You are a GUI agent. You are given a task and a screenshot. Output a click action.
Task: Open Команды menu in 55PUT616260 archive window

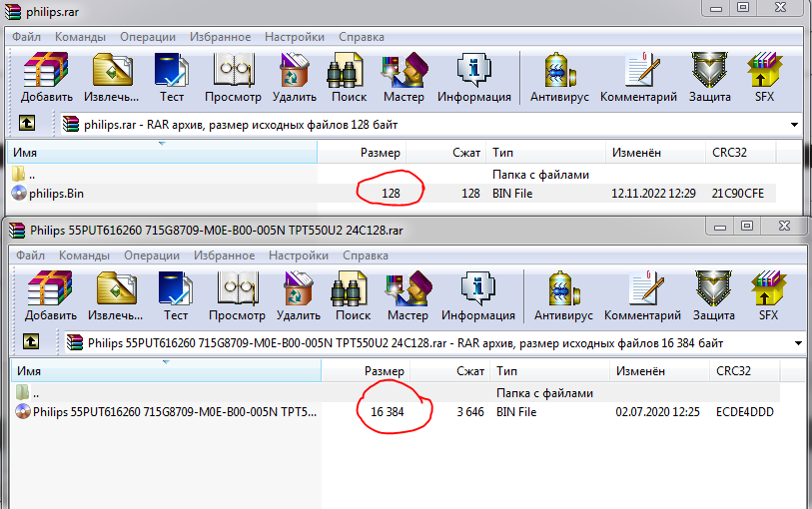point(85,255)
